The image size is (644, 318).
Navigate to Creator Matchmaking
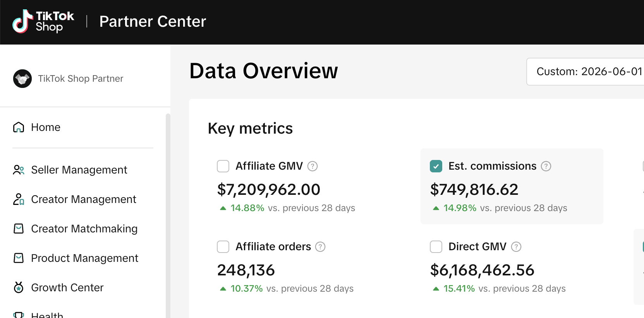84,229
